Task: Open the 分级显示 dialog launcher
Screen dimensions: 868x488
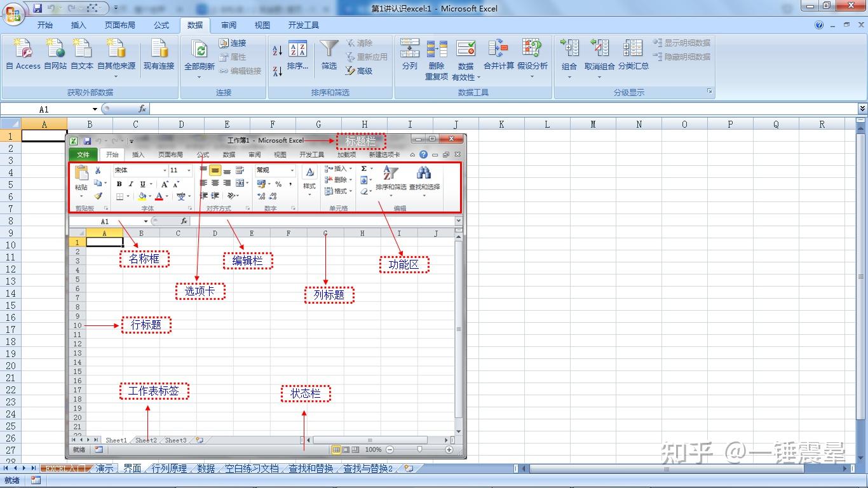Action: pyautogui.click(x=709, y=92)
